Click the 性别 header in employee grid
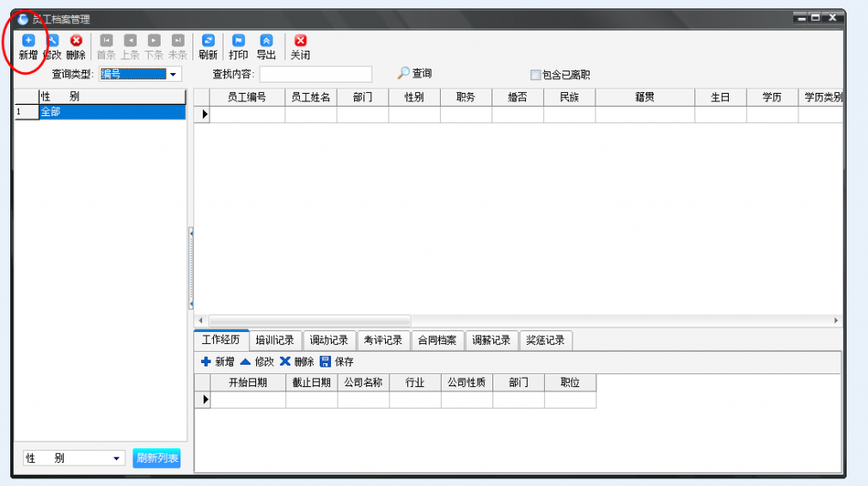Image resolution: width=868 pixels, height=486 pixels. pos(414,97)
